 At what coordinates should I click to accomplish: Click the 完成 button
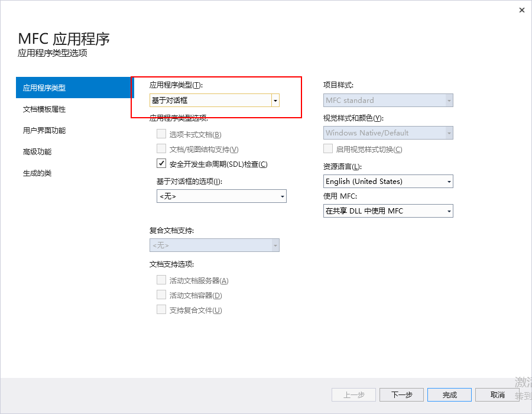pyautogui.click(x=449, y=394)
